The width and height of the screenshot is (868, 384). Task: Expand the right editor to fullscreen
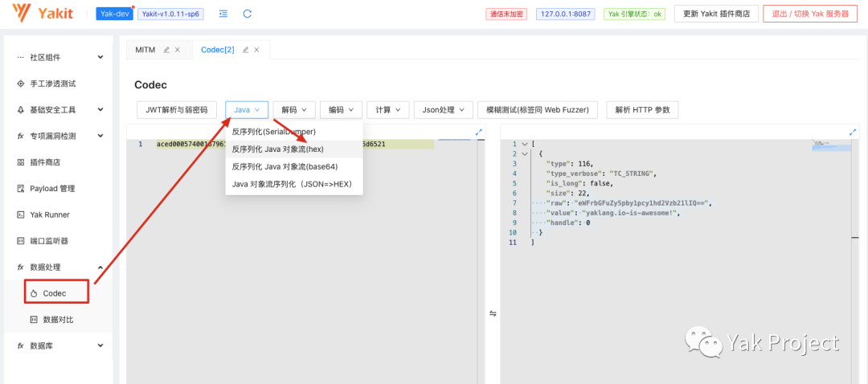(x=853, y=133)
